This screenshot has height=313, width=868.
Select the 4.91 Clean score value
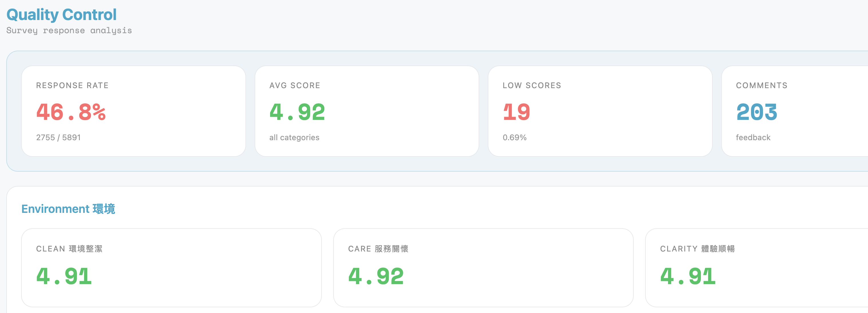click(64, 276)
